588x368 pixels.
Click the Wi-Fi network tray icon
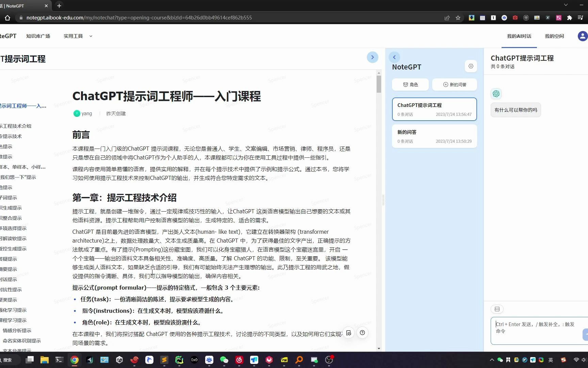[576, 360]
